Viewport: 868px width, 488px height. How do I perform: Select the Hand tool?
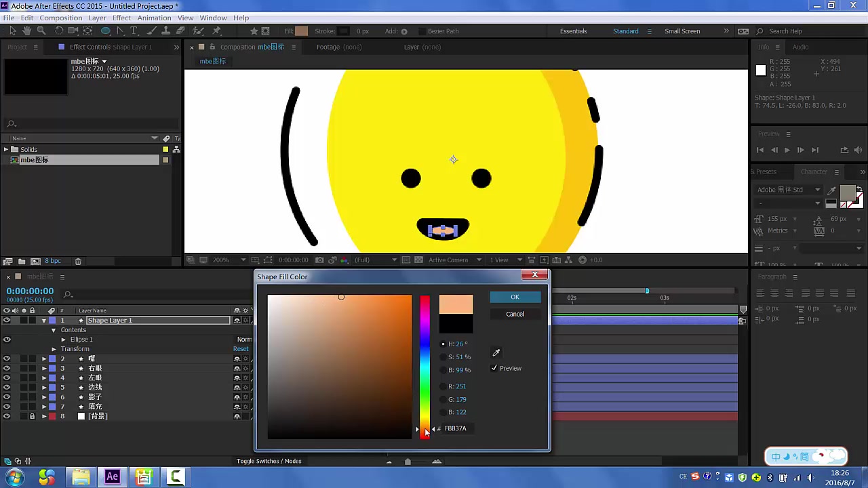pos(26,30)
